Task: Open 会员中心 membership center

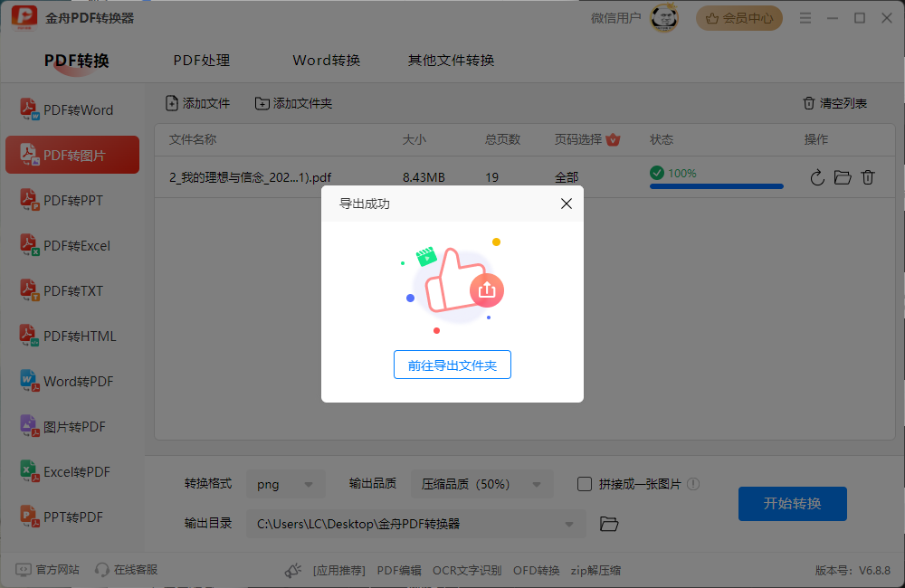Action: [738, 17]
